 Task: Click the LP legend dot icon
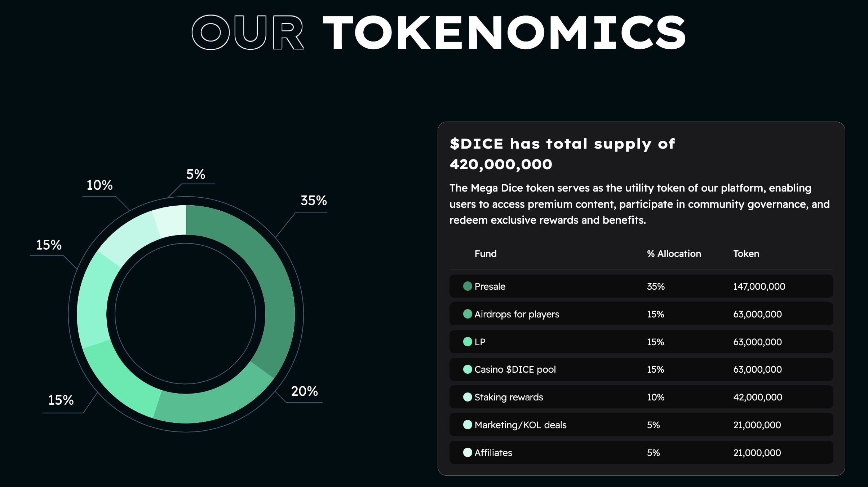468,342
